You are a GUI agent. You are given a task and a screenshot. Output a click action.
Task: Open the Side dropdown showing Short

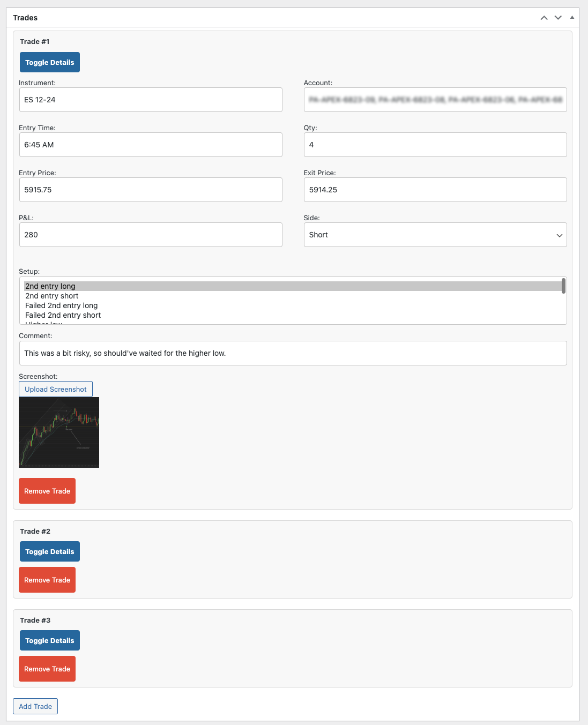pyautogui.click(x=435, y=235)
